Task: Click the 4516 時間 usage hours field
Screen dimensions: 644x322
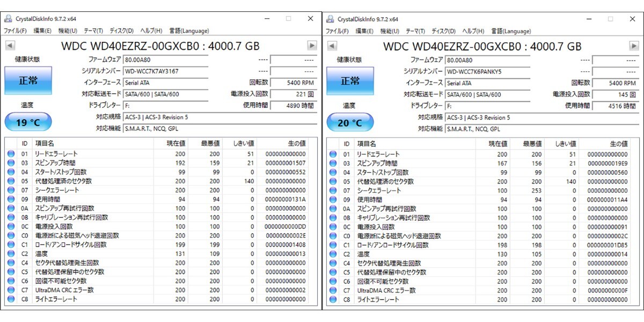Action: coord(615,106)
